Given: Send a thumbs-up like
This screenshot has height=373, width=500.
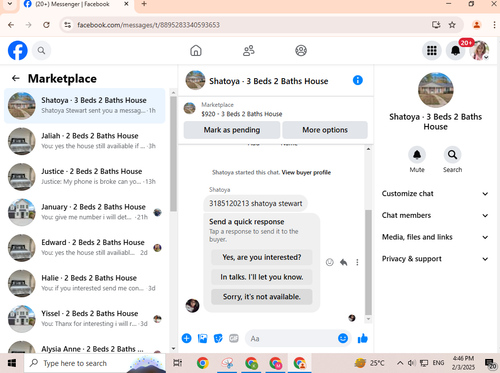Looking at the screenshot, I should 363,338.
